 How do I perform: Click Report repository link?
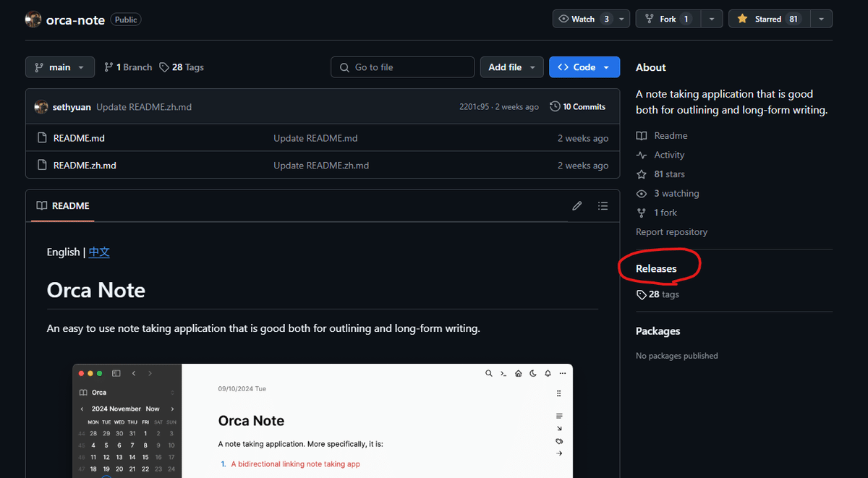671,232
